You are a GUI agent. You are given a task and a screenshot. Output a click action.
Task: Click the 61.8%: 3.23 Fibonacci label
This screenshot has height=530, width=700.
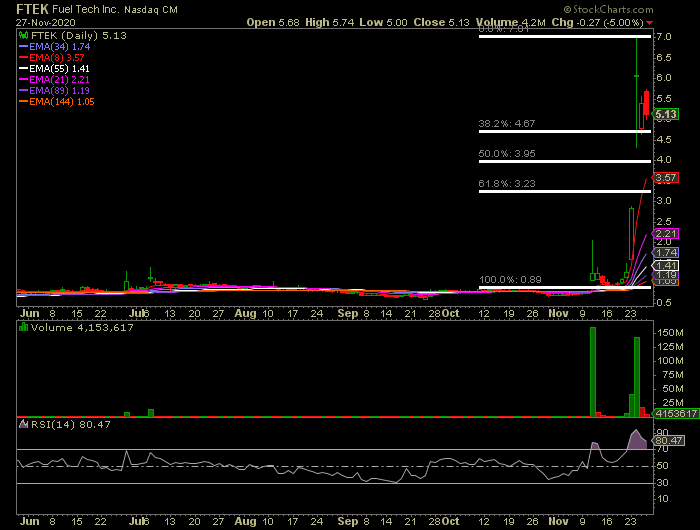[507, 184]
